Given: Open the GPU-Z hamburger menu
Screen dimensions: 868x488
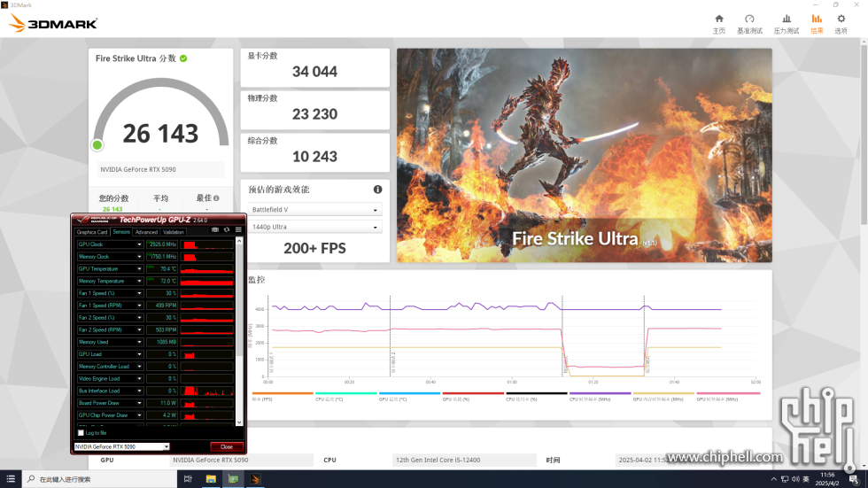Looking at the screenshot, I should click(238, 229).
